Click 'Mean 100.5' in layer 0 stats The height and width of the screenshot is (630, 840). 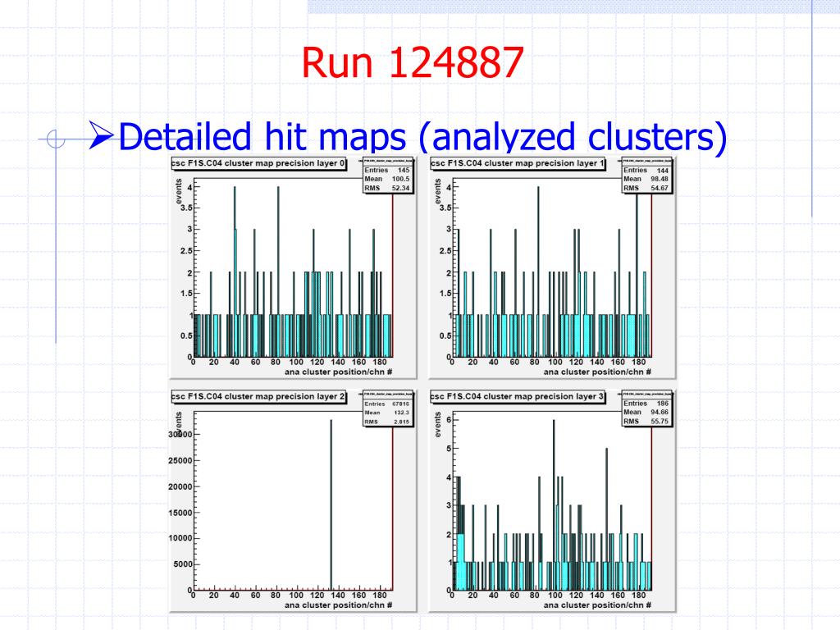tap(387, 179)
